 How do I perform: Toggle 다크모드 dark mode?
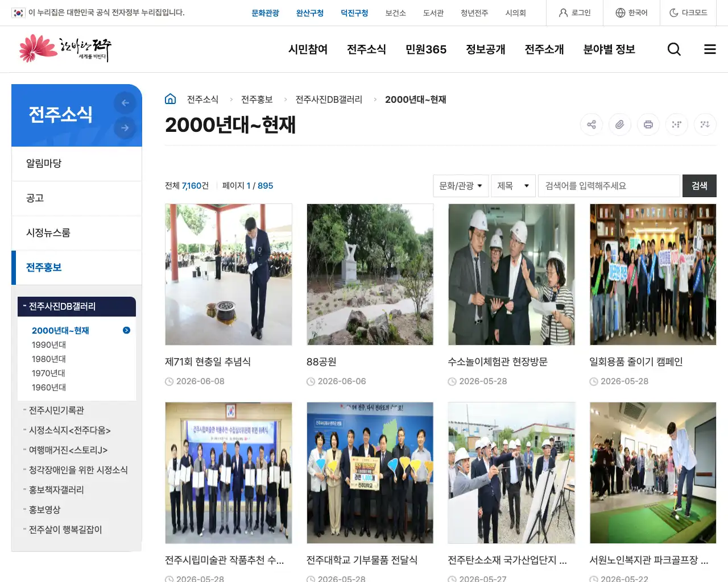[688, 13]
